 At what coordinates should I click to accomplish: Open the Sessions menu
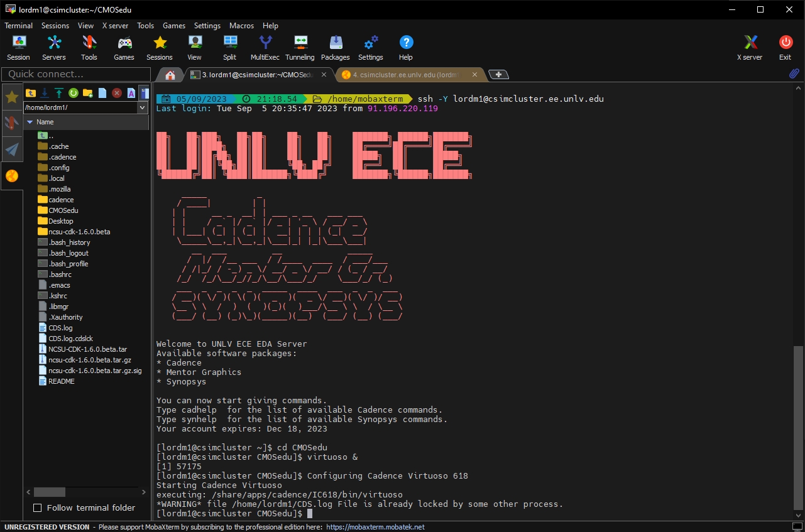coord(55,26)
